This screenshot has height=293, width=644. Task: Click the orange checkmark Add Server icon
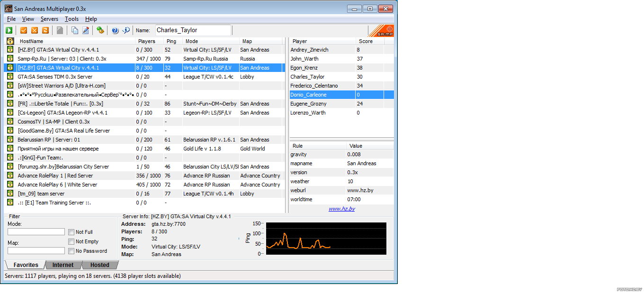24,30
